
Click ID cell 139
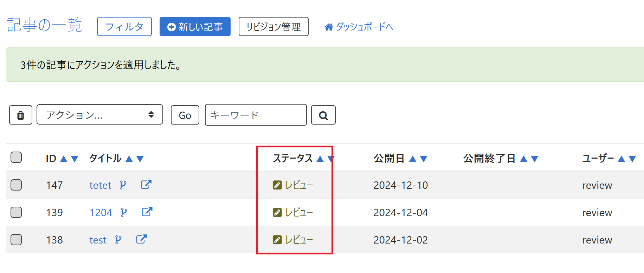(54, 213)
